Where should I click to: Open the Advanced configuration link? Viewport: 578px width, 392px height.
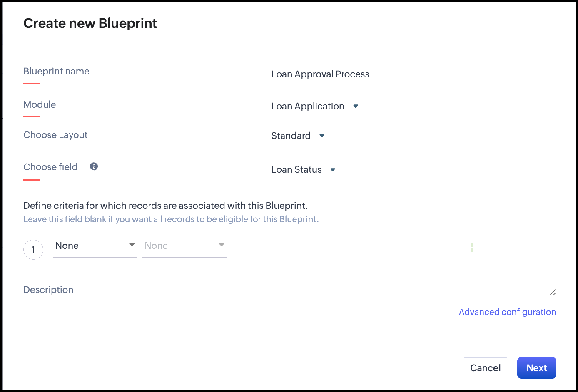click(x=507, y=312)
